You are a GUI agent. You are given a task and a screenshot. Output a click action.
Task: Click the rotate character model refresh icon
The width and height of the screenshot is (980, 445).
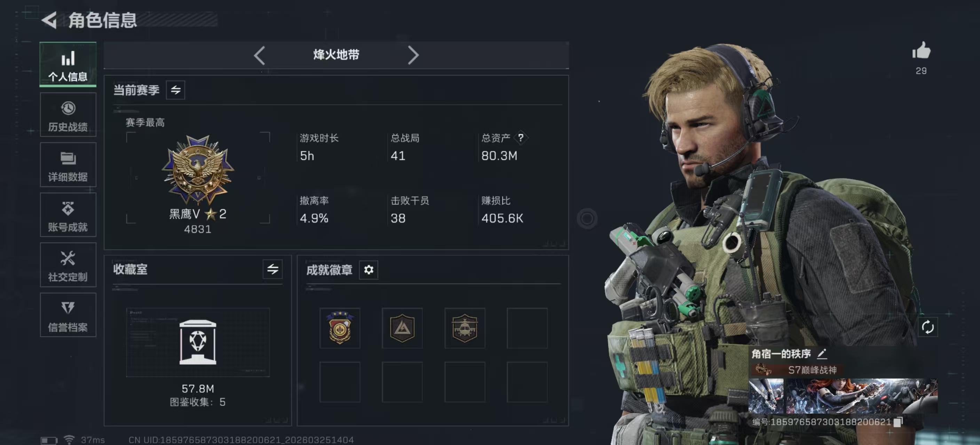(x=927, y=327)
